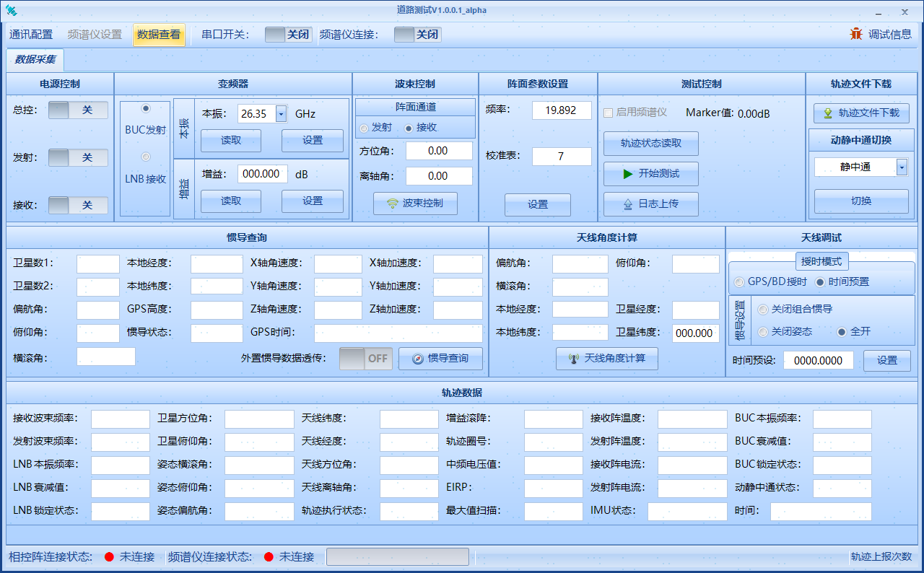Screen dimensions: 924x573
Task: Select 时间预置 radio option
Action: (842, 282)
